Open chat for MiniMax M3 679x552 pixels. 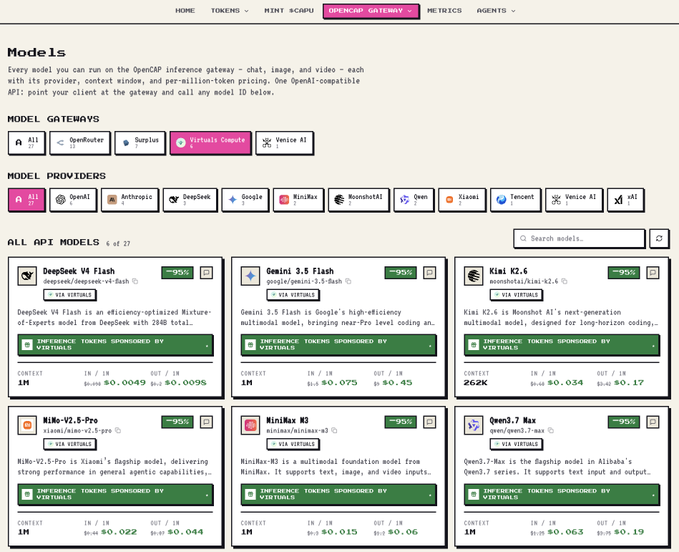430,422
